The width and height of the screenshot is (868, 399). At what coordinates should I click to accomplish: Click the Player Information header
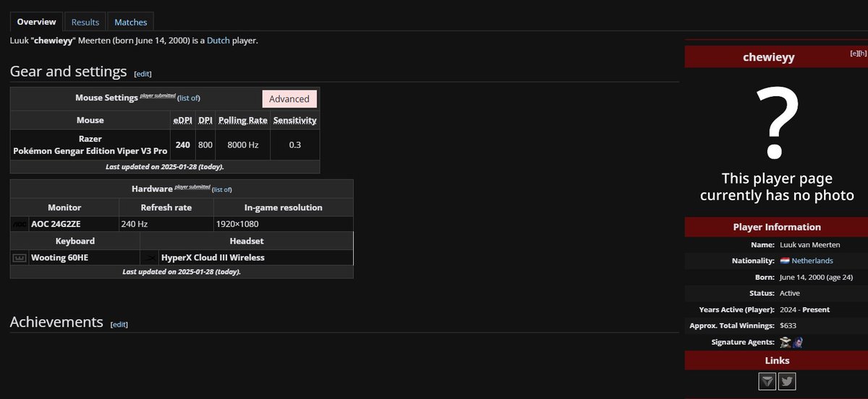pos(777,227)
